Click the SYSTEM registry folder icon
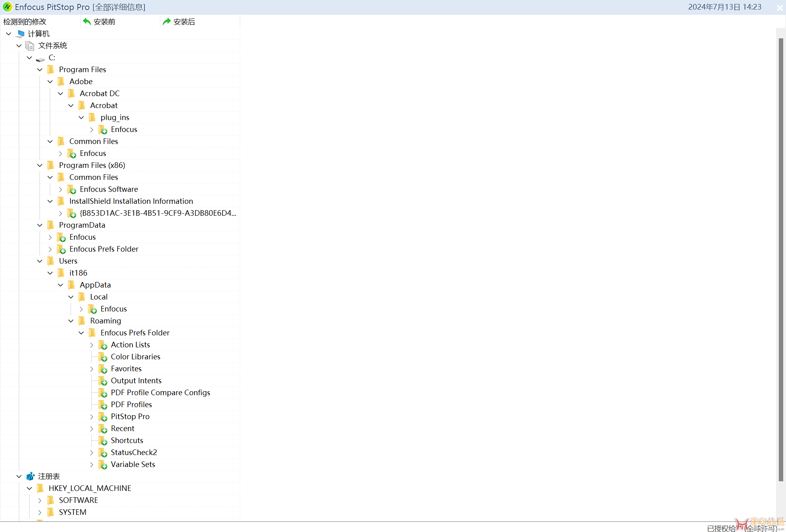 click(x=51, y=512)
